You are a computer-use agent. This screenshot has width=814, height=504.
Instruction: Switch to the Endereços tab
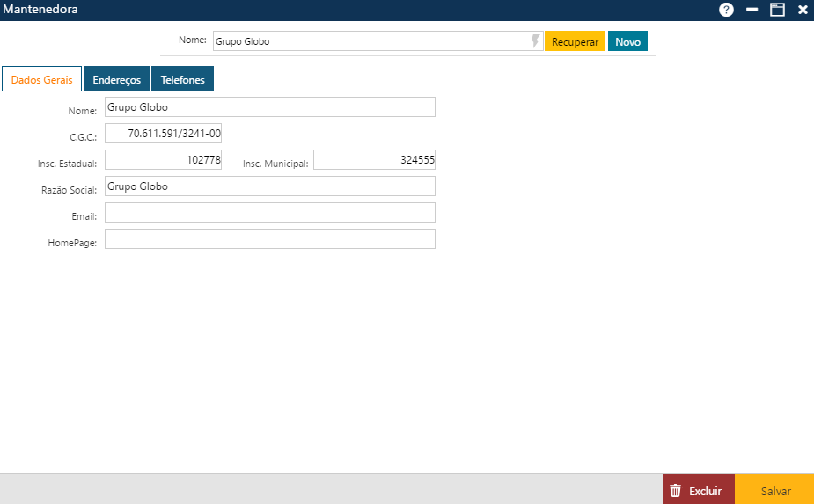pyautogui.click(x=116, y=79)
